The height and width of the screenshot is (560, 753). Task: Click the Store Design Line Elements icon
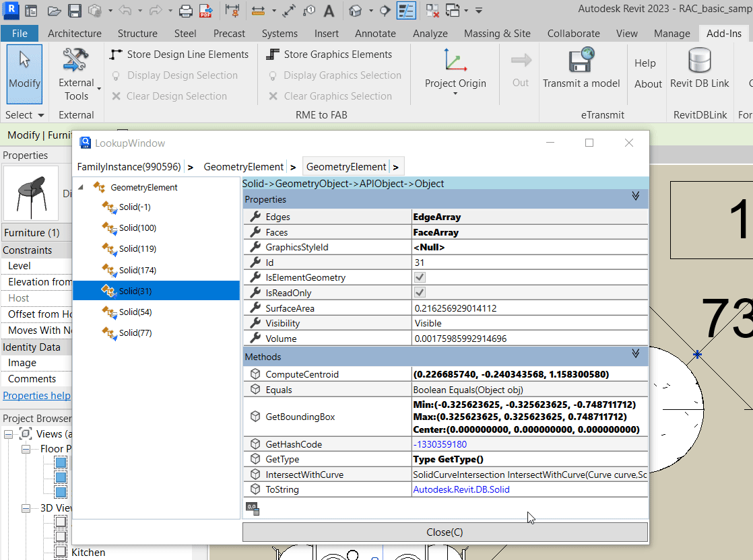116,55
